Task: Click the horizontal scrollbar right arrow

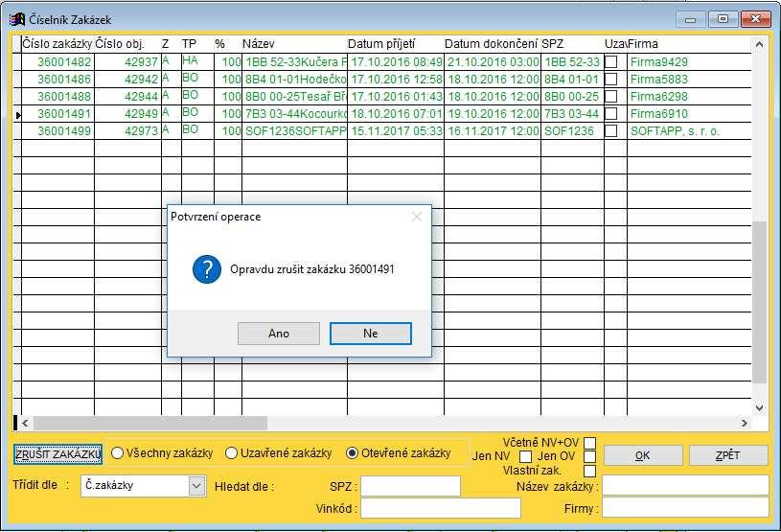Action: (x=745, y=424)
